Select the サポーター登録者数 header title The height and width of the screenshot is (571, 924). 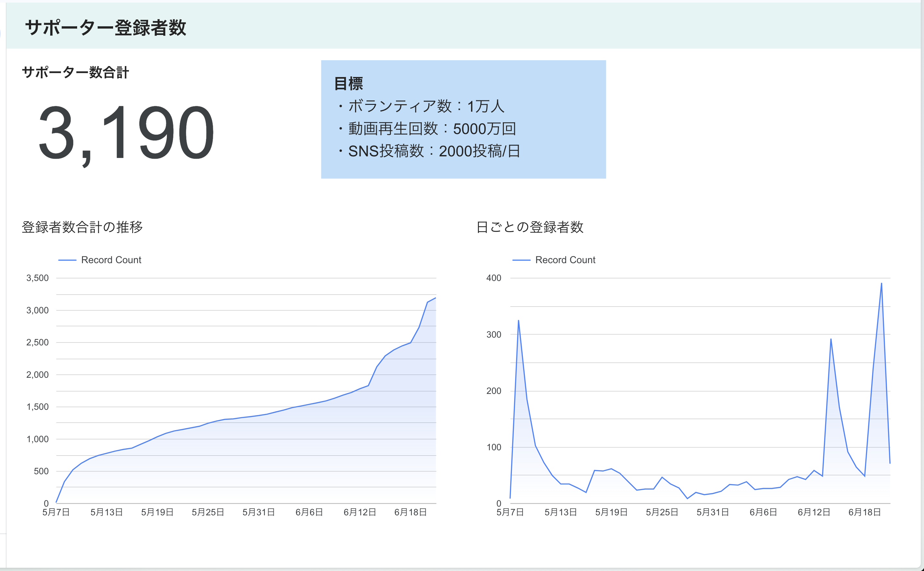(105, 28)
